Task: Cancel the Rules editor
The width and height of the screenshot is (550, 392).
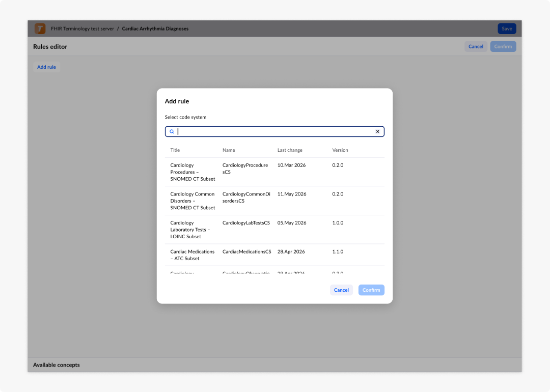Action: [476, 46]
